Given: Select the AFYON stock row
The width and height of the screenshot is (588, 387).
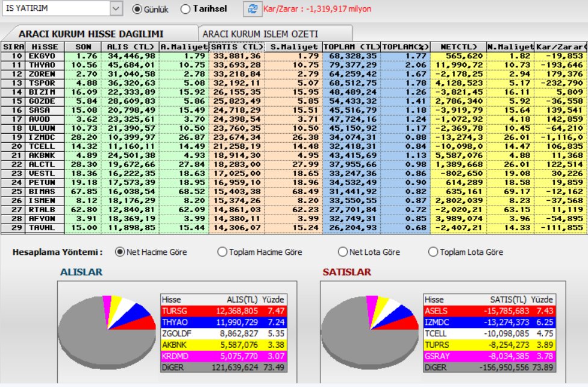Looking at the screenshot, I should (x=294, y=218).
